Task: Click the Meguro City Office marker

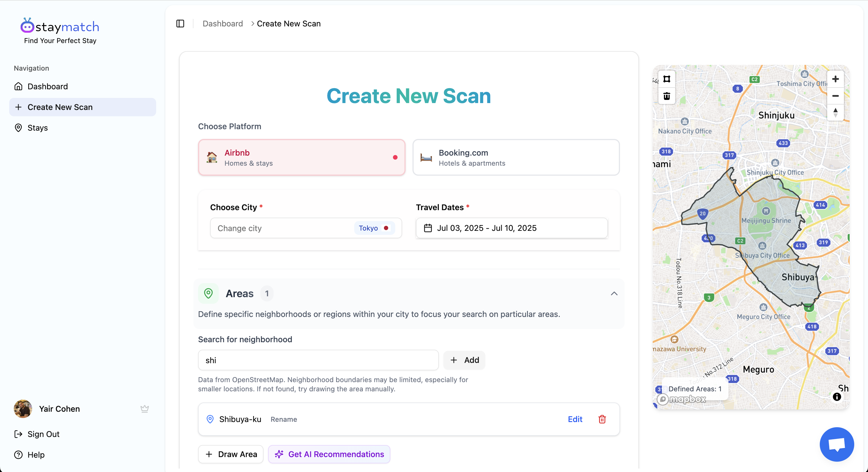Action: point(764,307)
